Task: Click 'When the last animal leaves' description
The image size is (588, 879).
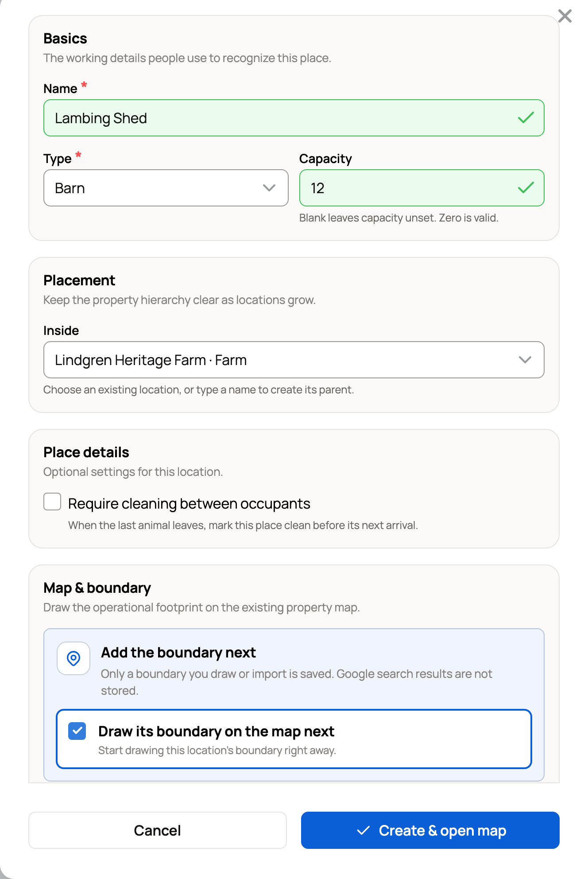Action: (243, 525)
